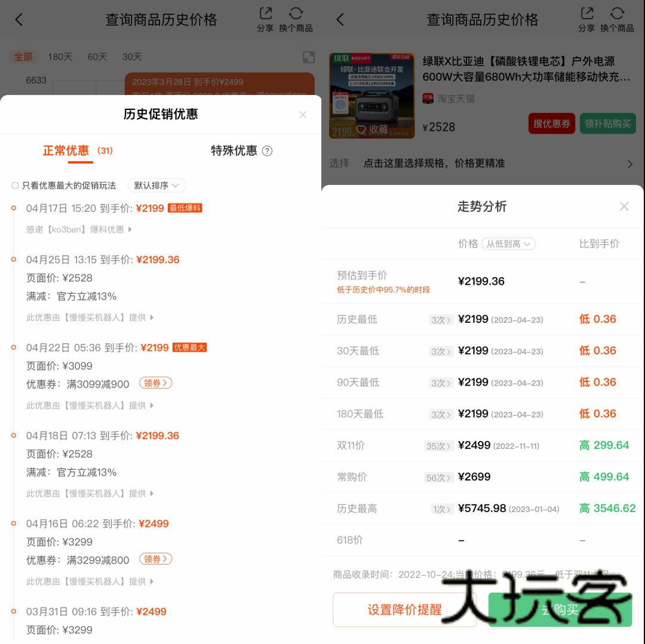Screen dimensions: 645x644
Task: Select the 180天 time range tab
Action: coord(60,57)
